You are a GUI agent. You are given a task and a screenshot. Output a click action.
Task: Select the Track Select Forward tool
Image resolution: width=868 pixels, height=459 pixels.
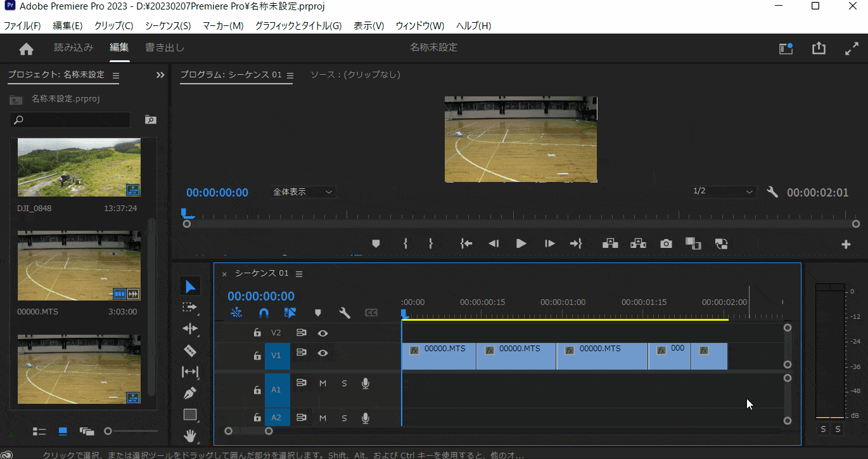point(191,307)
